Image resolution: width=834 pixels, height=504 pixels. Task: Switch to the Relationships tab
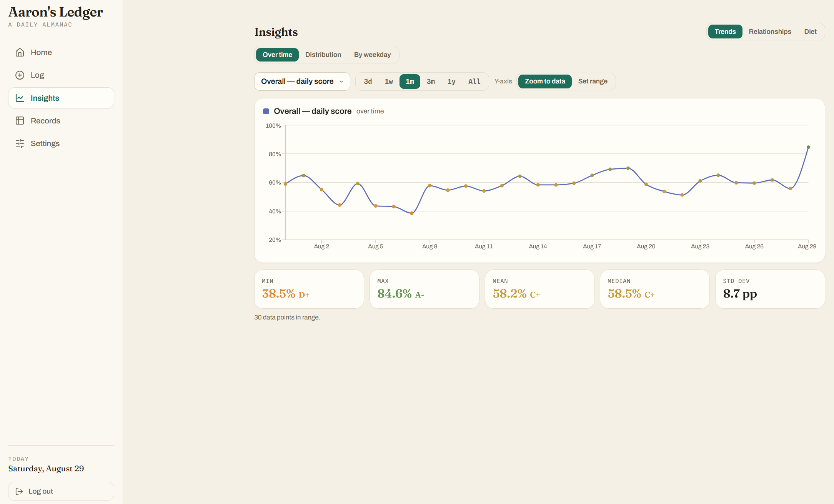tap(770, 32)
